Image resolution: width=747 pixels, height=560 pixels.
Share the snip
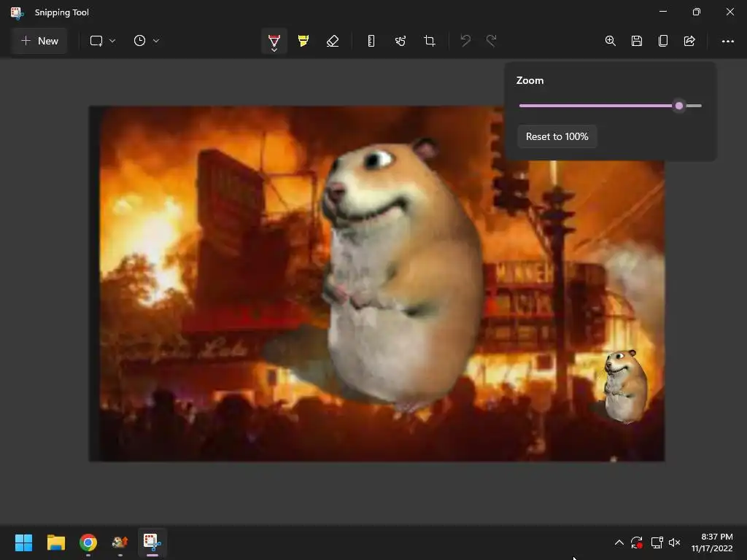(x=689, y=41)
